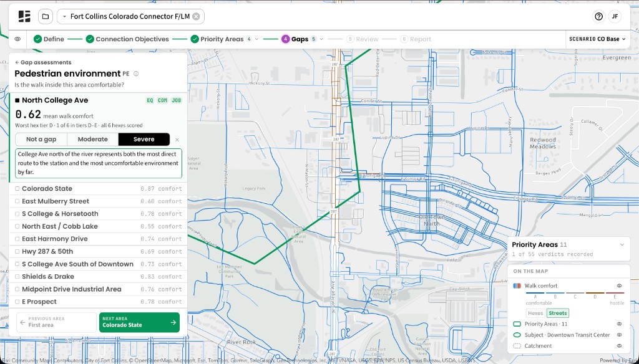Select the Moderate verdict
Viewport: 639px width, 364px height.
92,139
